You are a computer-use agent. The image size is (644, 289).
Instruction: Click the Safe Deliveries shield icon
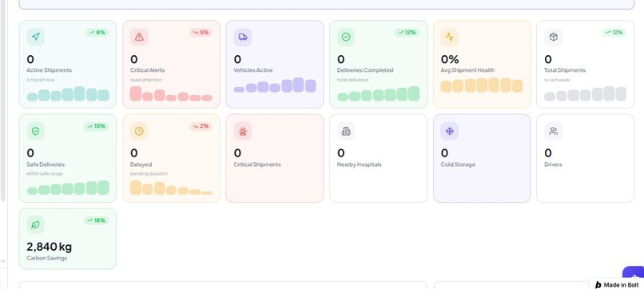[36, 131]
